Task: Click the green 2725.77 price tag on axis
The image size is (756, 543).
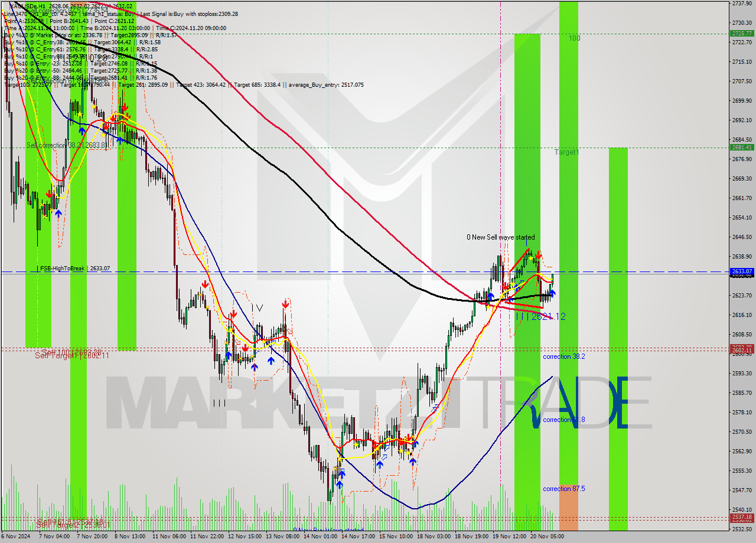Action: click(742, 33)
